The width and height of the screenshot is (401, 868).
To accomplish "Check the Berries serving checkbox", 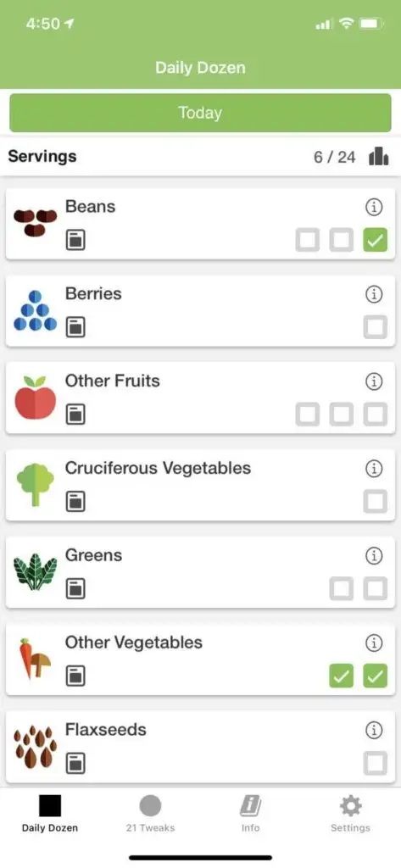I will [x=375, y=327].
